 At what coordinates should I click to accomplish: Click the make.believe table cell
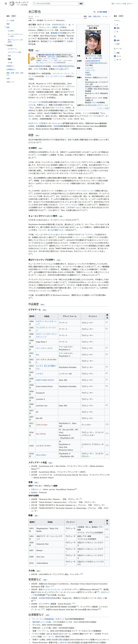coord(50,563)
